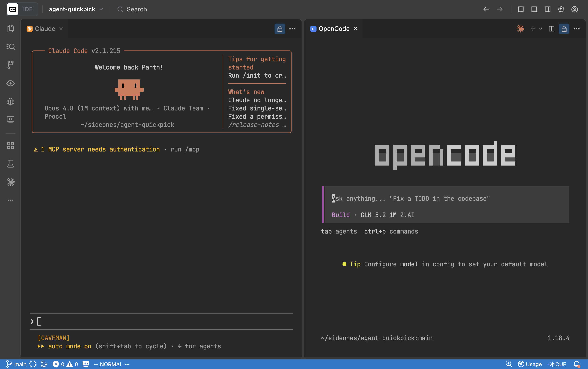
Task: Open the search list icon in sidebar
Action: point(10,47)
